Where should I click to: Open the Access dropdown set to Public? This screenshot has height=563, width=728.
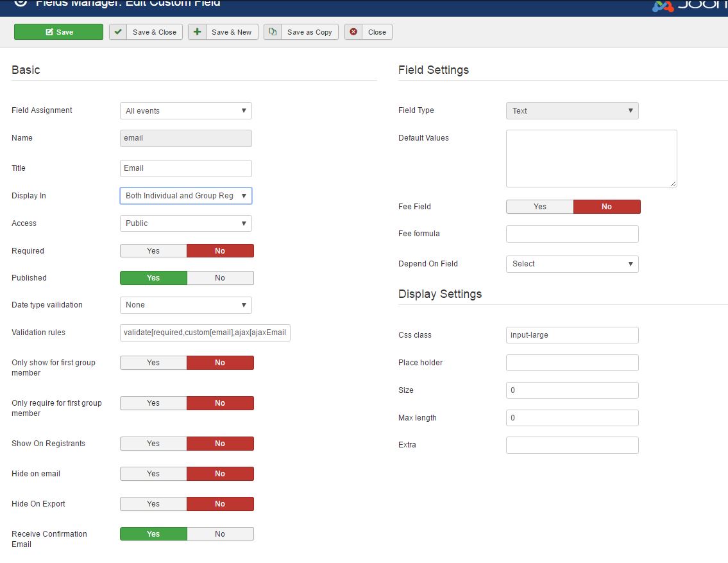coord(185,223)
